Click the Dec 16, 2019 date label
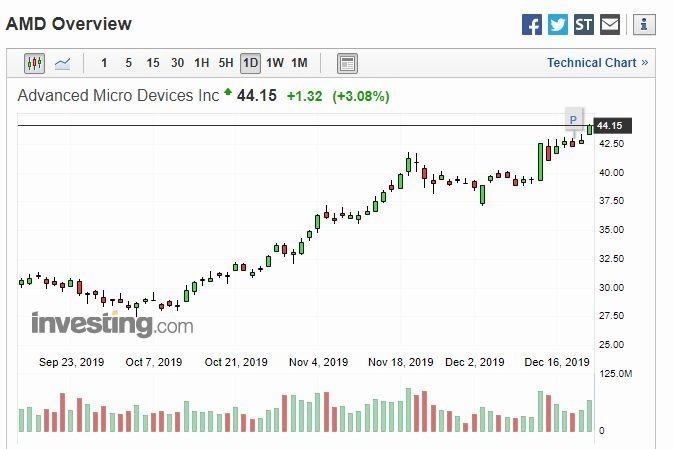Viewport: 673px width, 449px height. coord(557,362)
